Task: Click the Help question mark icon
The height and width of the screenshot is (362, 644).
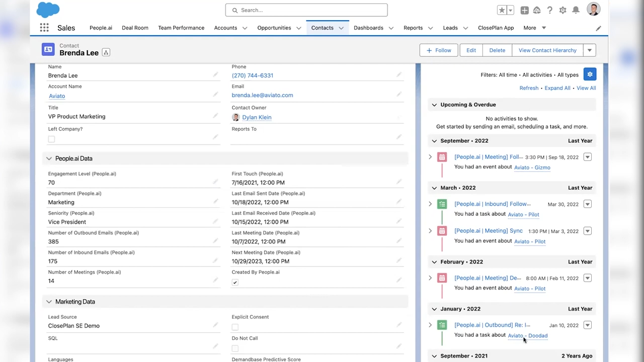Action: click(x=550, y=10)
